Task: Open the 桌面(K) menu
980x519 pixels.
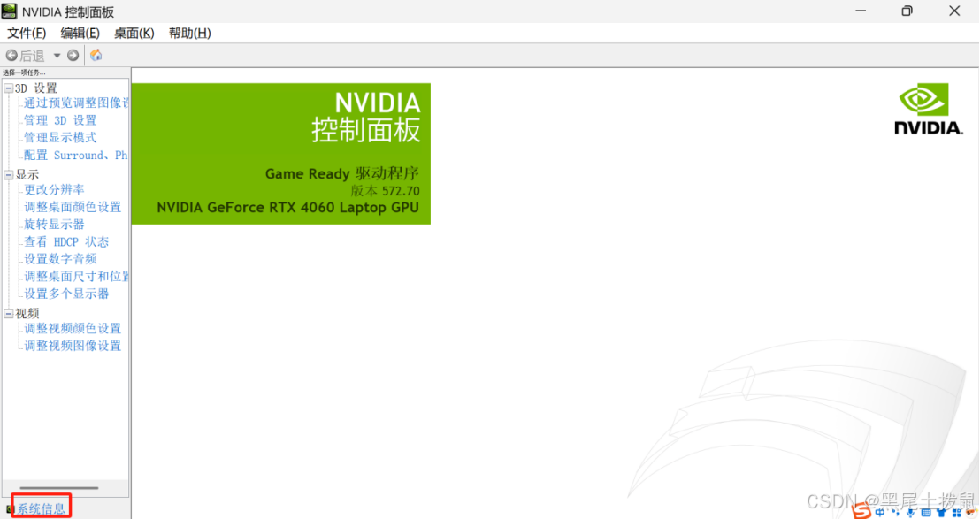Action: click(x=134, y=33)
